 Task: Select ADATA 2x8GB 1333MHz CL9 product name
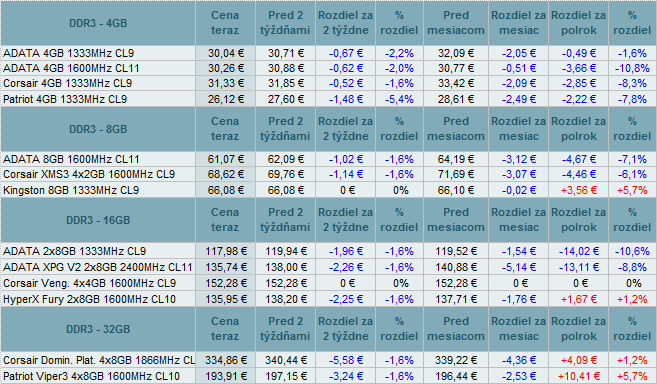[75, 252]
